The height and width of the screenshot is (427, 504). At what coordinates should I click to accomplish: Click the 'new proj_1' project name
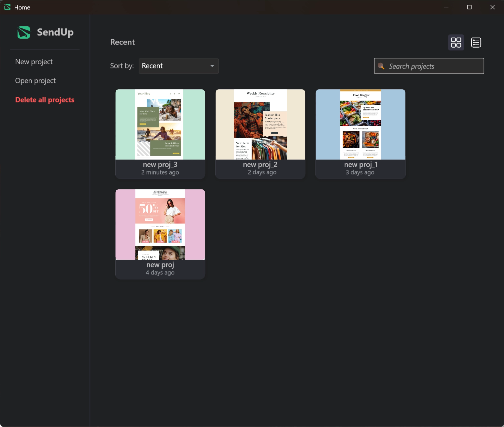[361, 165]
